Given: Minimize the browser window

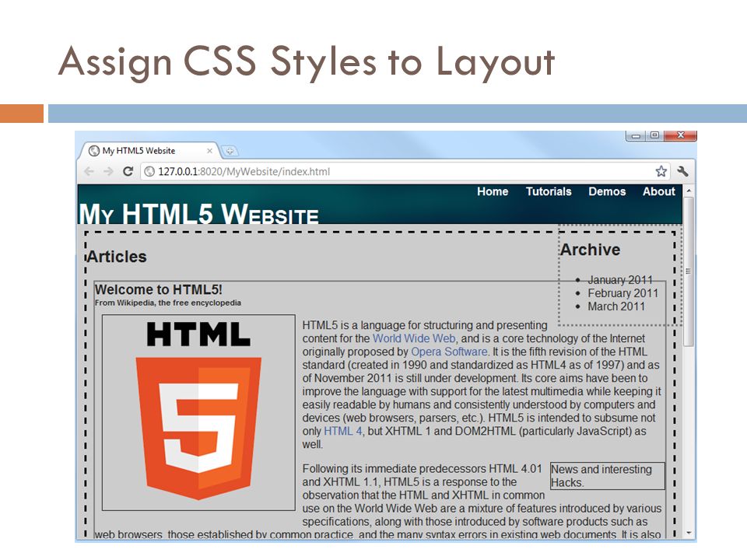Looking at the screenshot, I should (x=636, y=135).
